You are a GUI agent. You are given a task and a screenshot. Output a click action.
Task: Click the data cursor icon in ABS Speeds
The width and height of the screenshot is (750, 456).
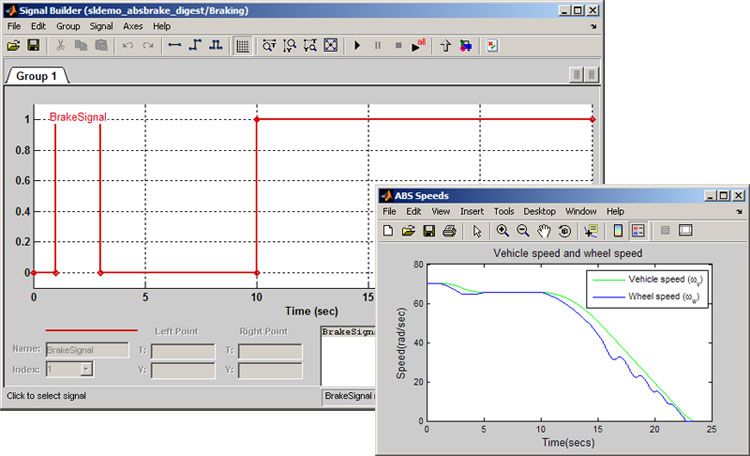tap(590, 231)
